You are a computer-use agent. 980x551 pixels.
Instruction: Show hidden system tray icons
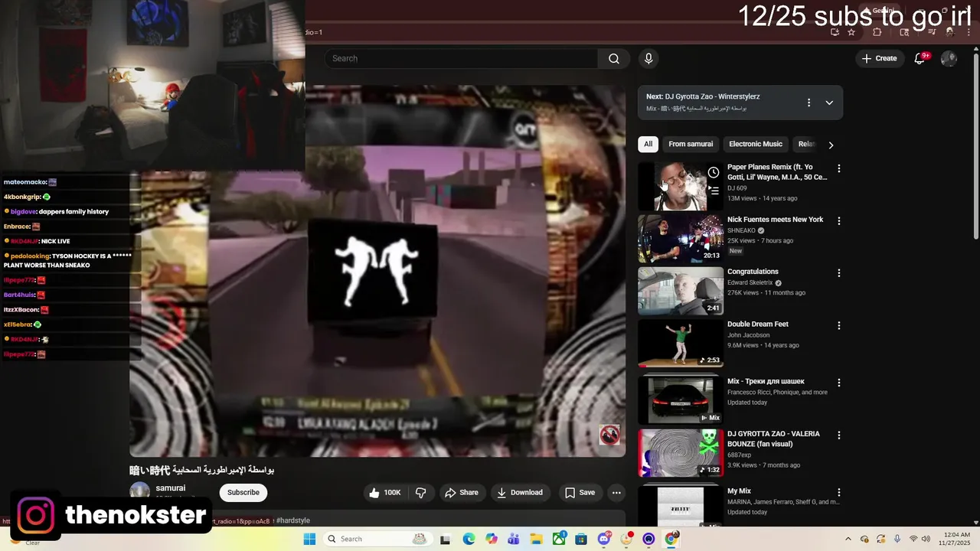[x=848, y=539]
